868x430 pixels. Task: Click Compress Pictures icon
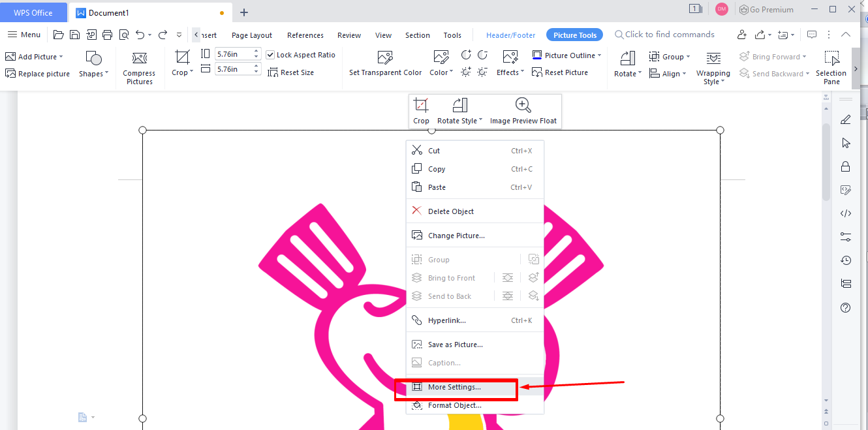[x=139, y=68]
